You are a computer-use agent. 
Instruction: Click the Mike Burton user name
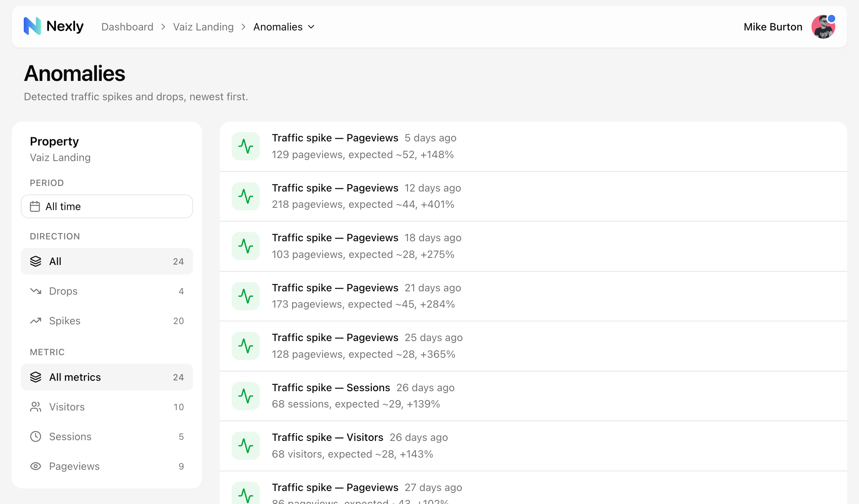(x=773, y=27)
